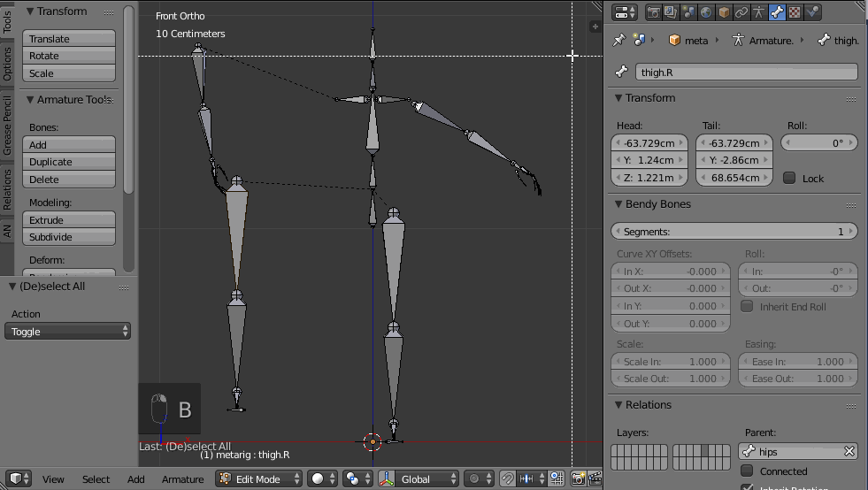The width and height of the screenshot is (868, 490).
Task: Click the OpenGL render image camera icon
Action: tap(578, 479)
